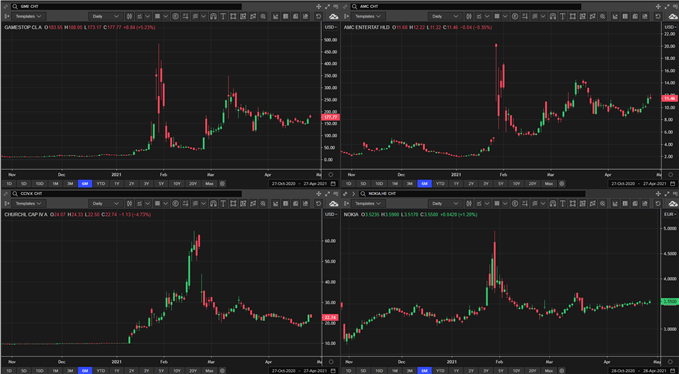Viewport: 679px width, 374px height.
Task: Click the Max period button on AMC chart
Action: pos(549,184)
